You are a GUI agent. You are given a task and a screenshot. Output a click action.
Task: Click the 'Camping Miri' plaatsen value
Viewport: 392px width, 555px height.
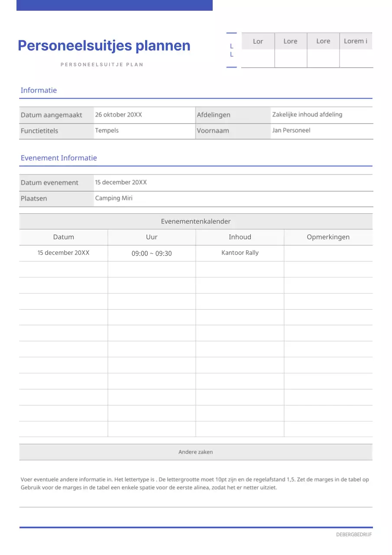(x=114, y=198)
